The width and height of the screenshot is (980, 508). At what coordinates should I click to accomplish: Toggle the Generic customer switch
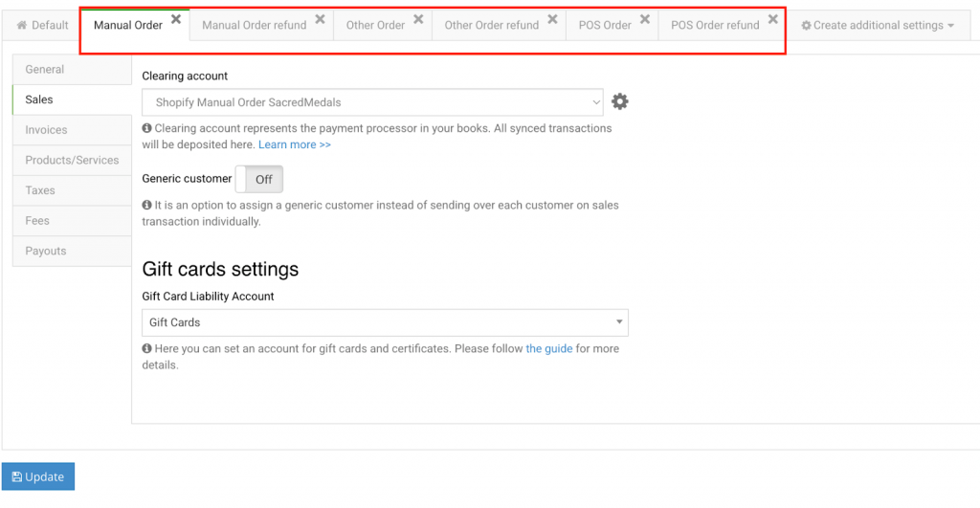[x=259, y=179]
